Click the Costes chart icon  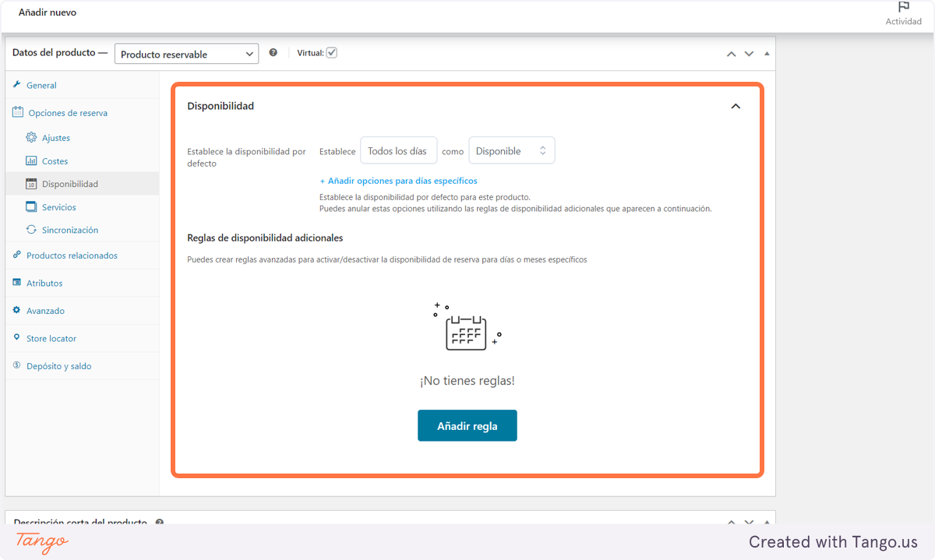pyautogui.click(x=31, y=160)
